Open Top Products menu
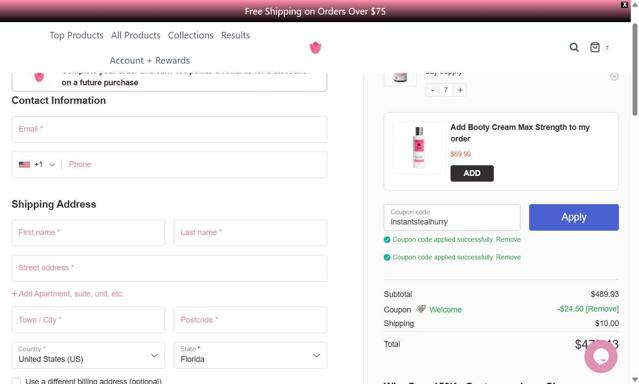Viewport: 639px width, 384px height. pyautogui.click(x=77, y=35)
